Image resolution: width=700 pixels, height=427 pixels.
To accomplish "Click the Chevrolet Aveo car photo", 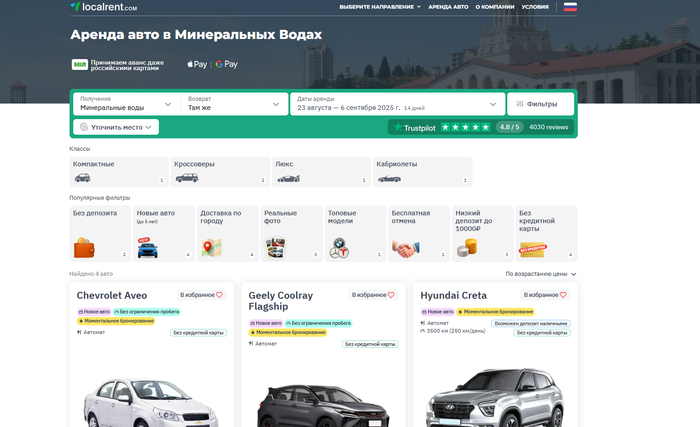I will pyautogui.click(x=151, y=402).
